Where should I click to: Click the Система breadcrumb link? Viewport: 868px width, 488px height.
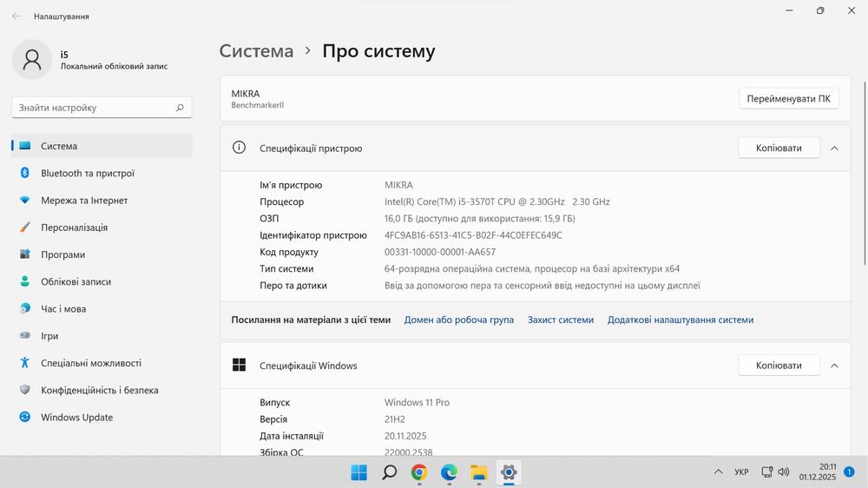pyautogui.click(x=256, y=51)
